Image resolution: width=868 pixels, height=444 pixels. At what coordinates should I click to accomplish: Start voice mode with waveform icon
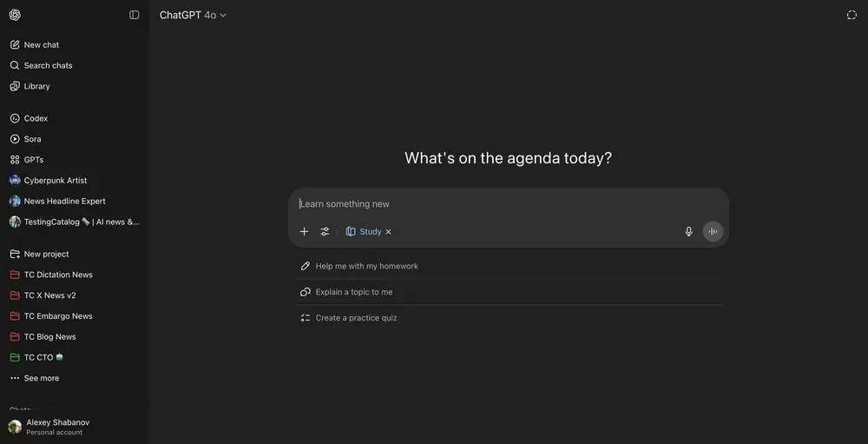(713, 232)
